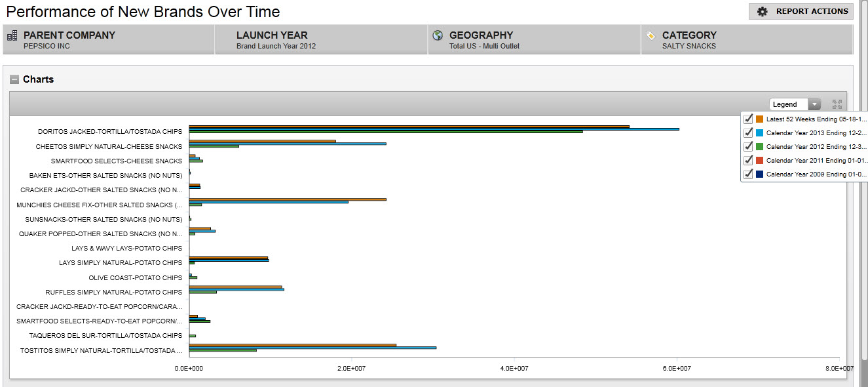Click the gear icon in Report Actions
Image resolution: width=868 pixels, height=387 pixels.
coord(762,11)
